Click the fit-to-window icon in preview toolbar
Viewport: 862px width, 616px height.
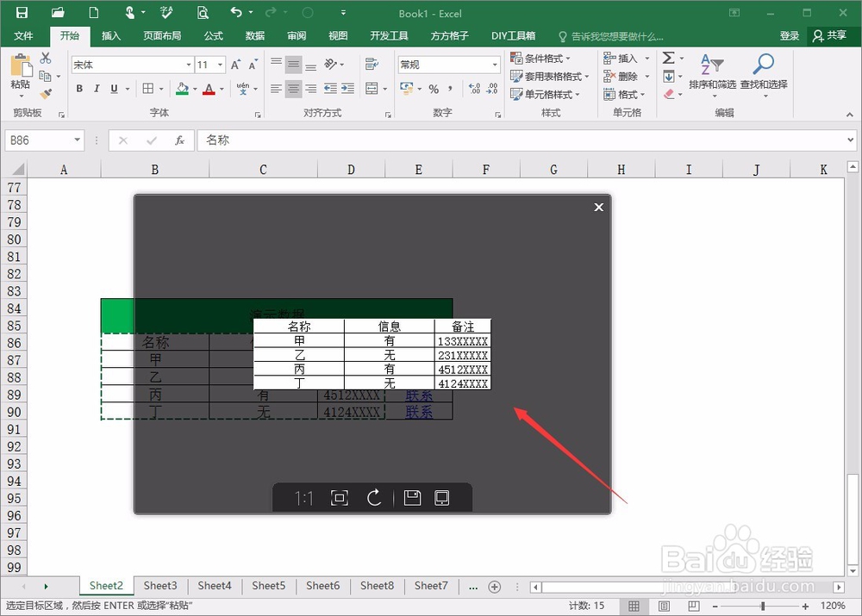(x=339, y=499)
